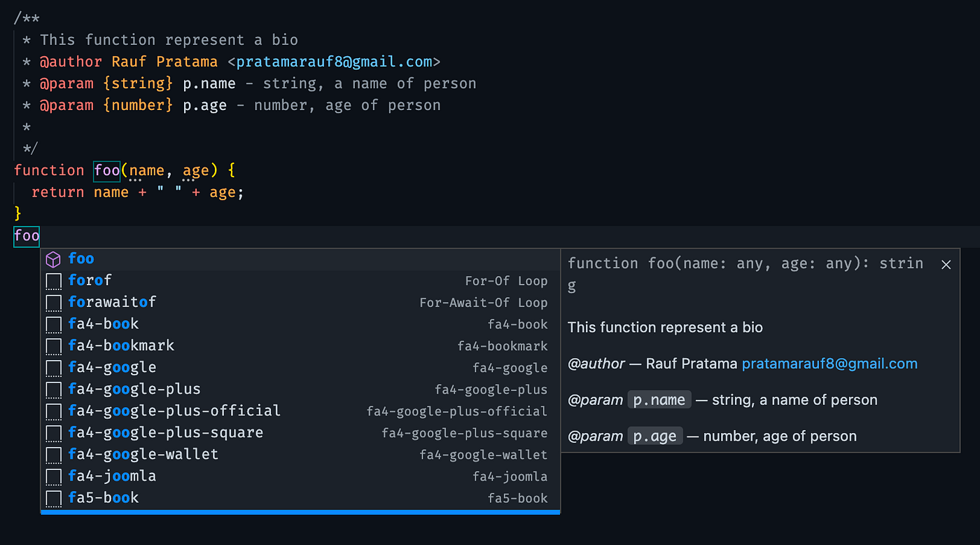Click the p.name parameter badge
Viewport: 980px width, 545px height.
[x=659, y=399]
